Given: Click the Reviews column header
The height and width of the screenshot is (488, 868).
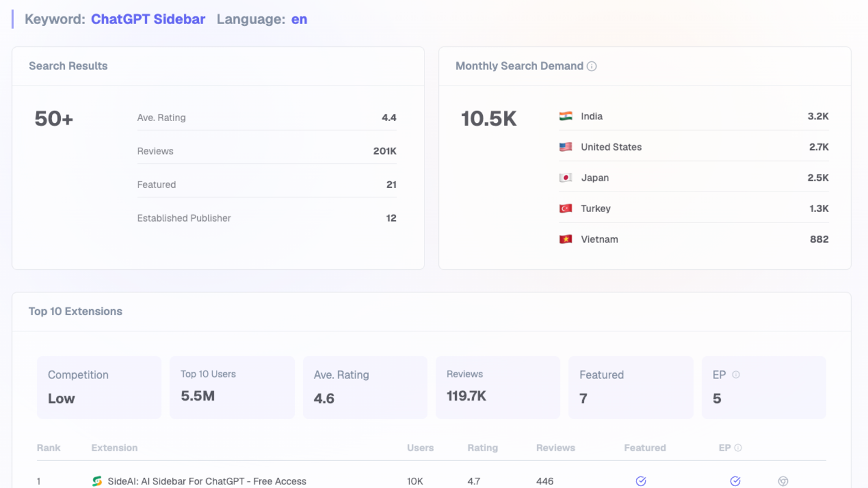Looking at the screenshot, I should coord(556,448).
